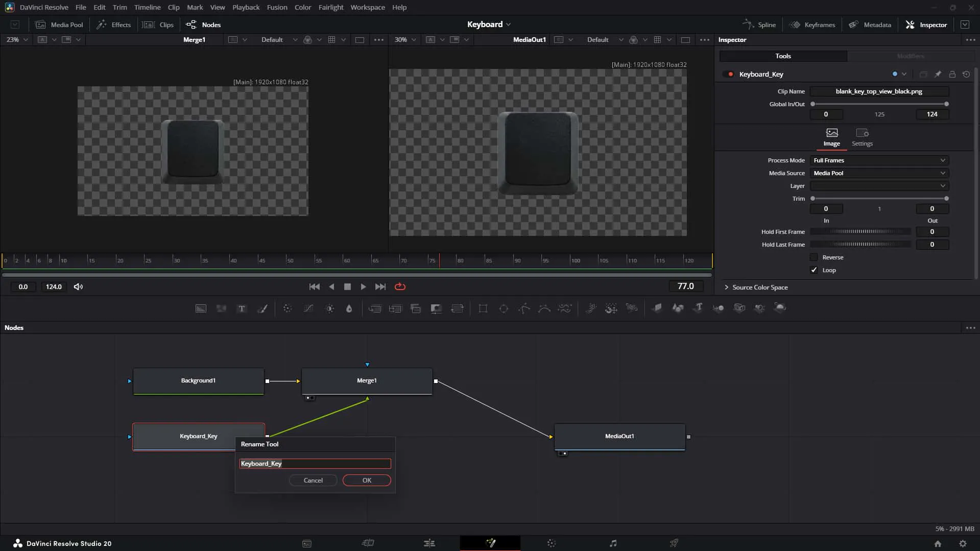Cancel the Rename Tool dialog

coord(313,481)
